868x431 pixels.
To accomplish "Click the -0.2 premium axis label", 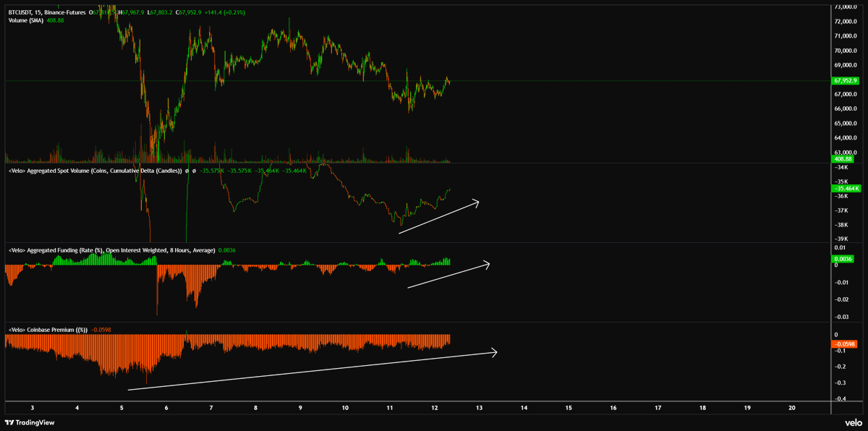I will point(839,367).
